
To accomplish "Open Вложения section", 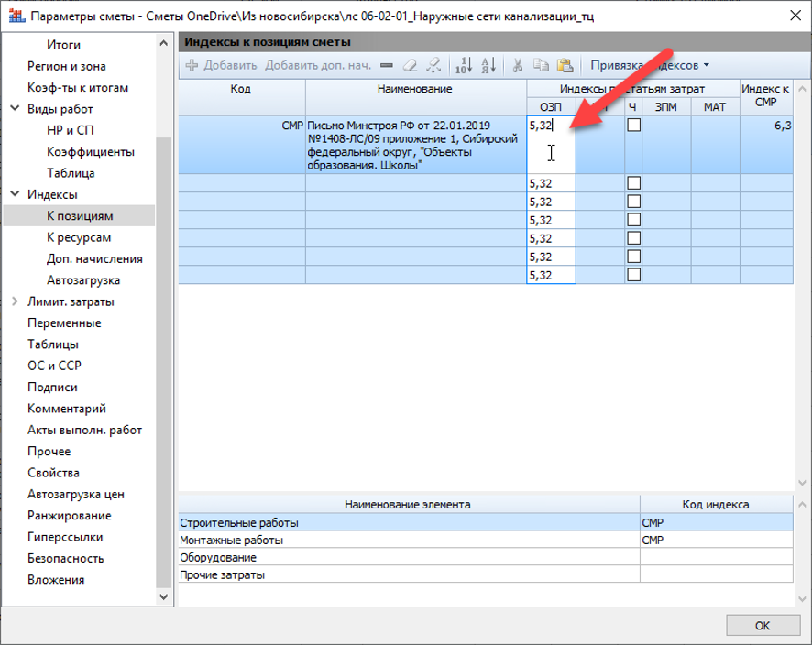I will [x=56, y=580].
